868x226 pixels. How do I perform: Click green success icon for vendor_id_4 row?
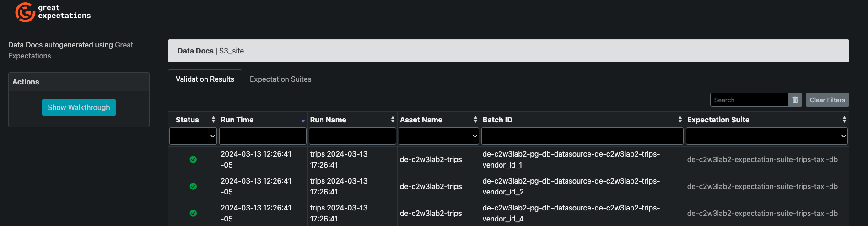coord(193,213)
